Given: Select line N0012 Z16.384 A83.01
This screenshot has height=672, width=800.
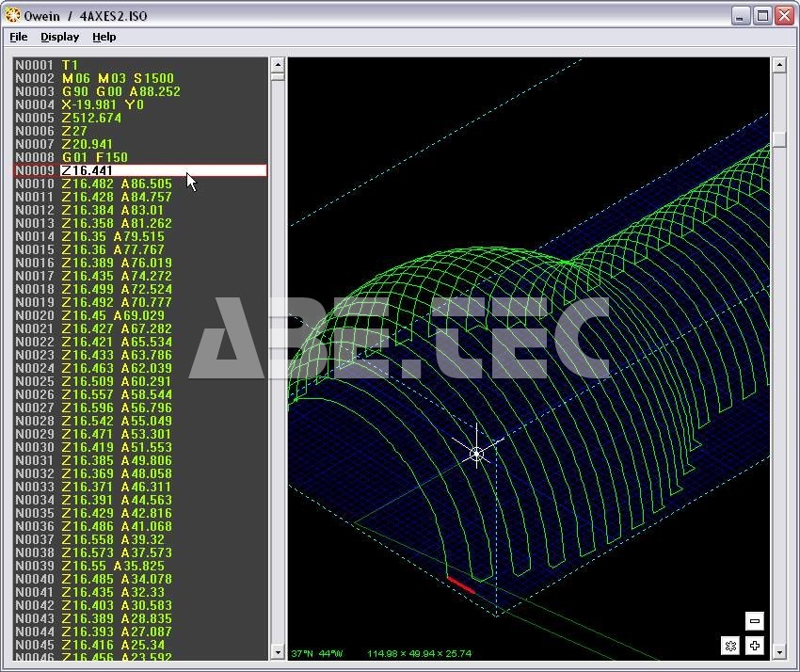Looking at the screenshot, I should (140, 210).
